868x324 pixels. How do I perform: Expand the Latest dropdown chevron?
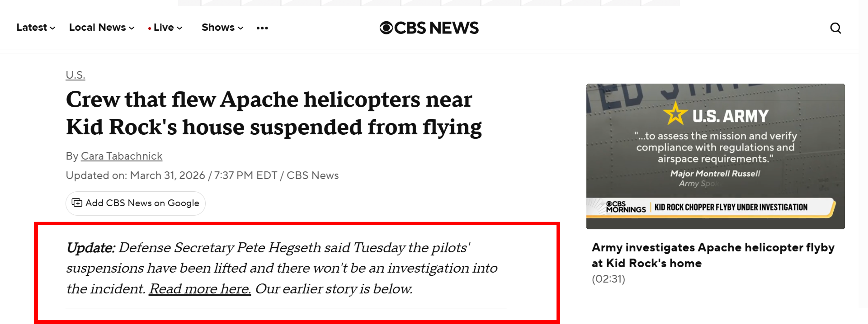tap(52, 28)
